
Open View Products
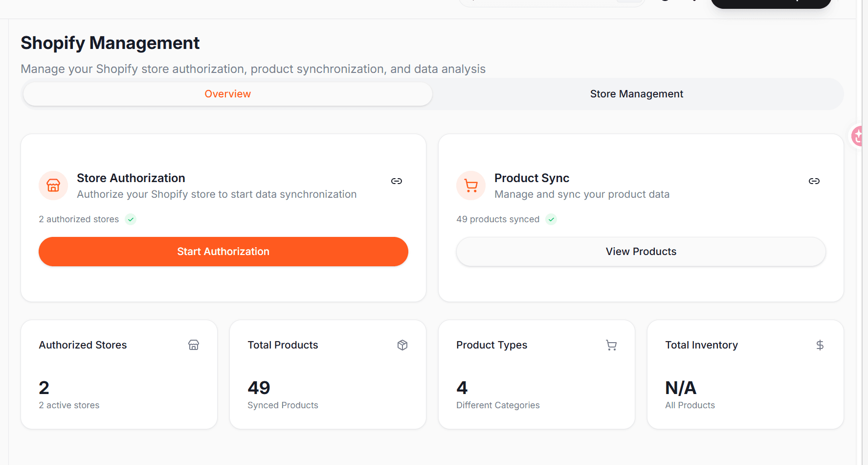[x=641, y=252]
